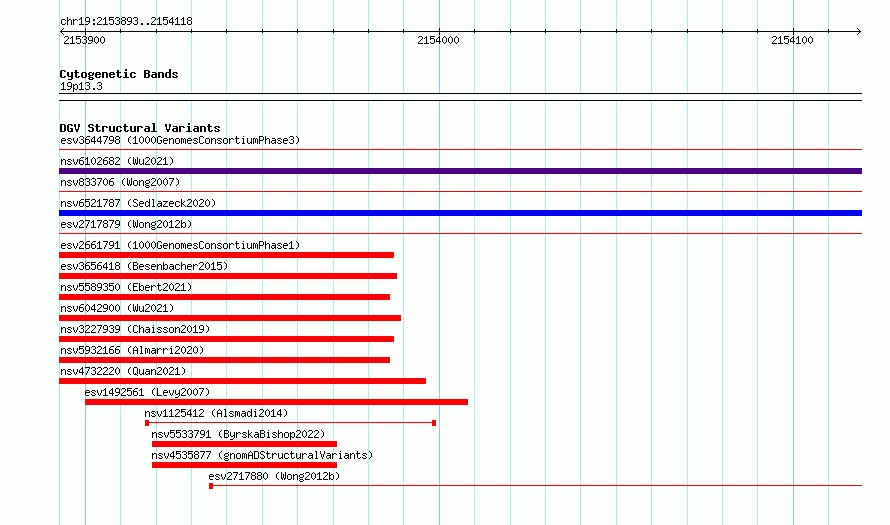Click the esv2717880 (Wong2012b) label
The image size is (890, 525).
[274, 476]
